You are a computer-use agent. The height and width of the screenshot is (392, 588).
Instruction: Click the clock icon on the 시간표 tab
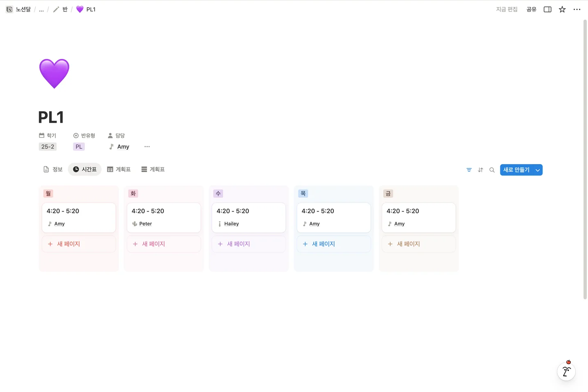pyautogui.click(x=76, y=169)
